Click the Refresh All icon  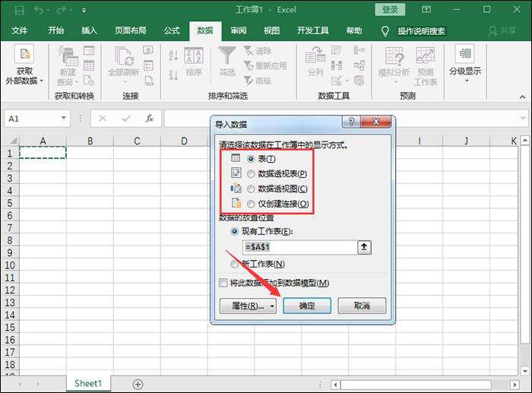coord(123,56)
